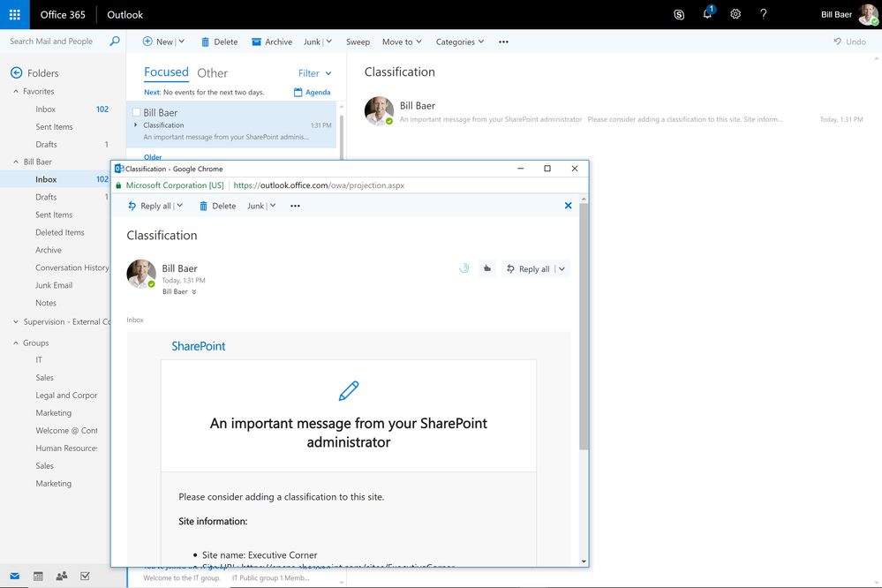Open Human Resources group
882x588 pixels.
[x=66, y=449]
